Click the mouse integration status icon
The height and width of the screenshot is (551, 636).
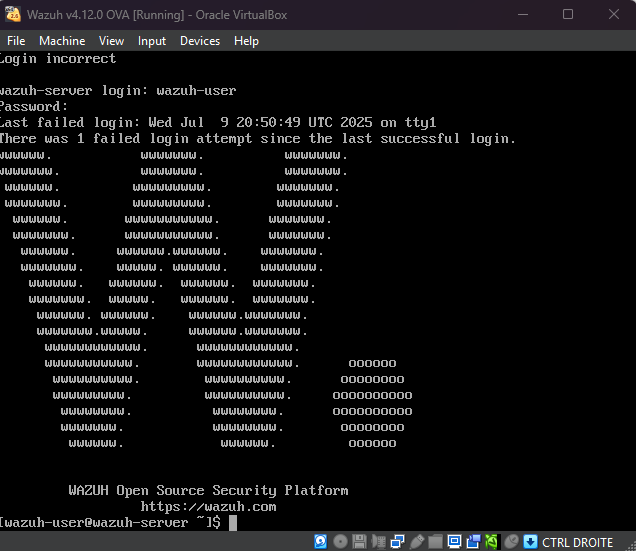click(x=511, y=541)
